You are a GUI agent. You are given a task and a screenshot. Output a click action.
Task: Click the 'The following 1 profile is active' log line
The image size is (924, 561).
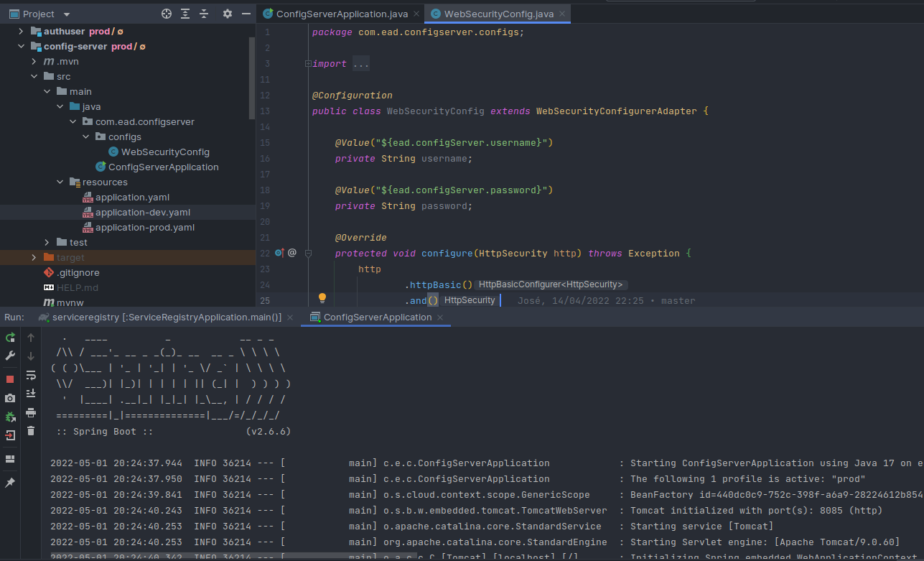pyautogui.click(x=747, y=479)
